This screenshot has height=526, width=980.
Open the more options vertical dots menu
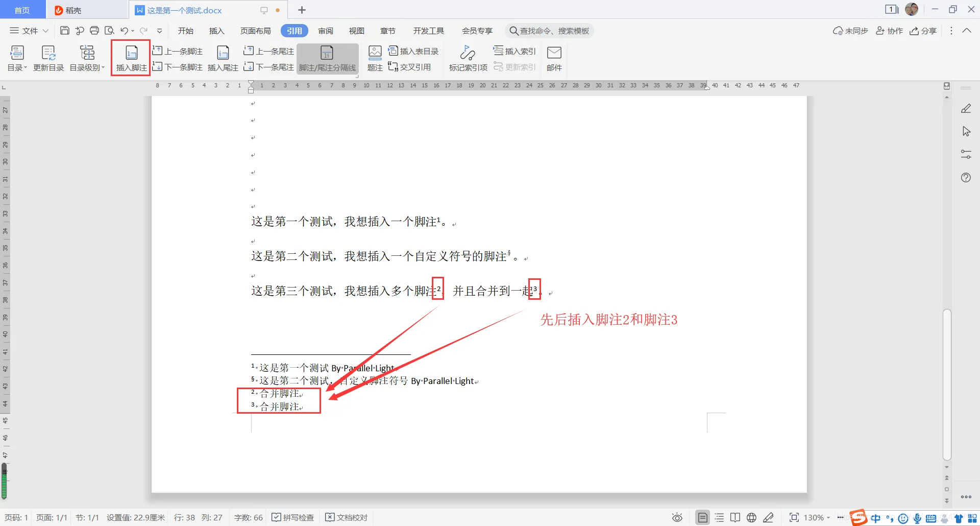pyautogui.click(x=951, y=31)
